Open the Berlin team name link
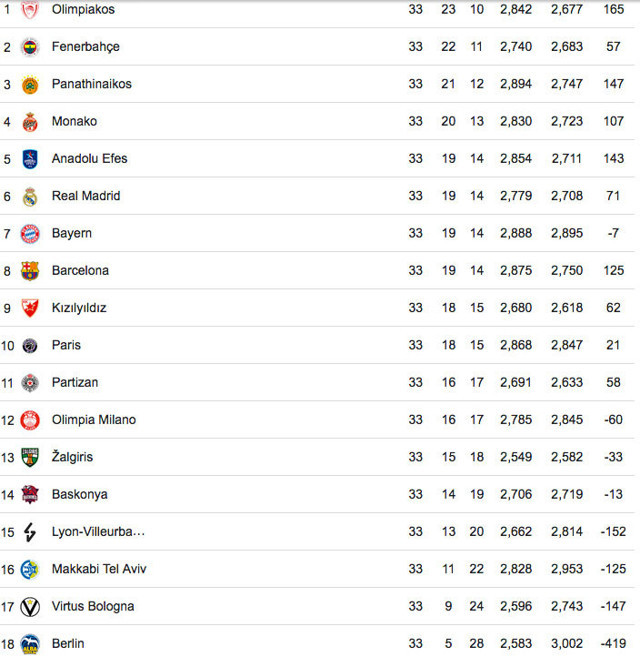Image resolution: width=640 pixels, height=657 pixels. (68, 643)
